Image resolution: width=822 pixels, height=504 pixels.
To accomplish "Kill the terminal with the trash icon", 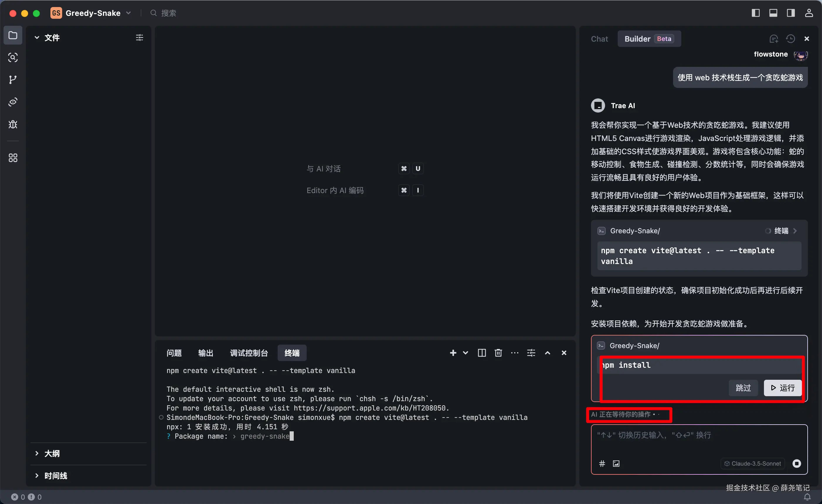I will coord(498,353).
